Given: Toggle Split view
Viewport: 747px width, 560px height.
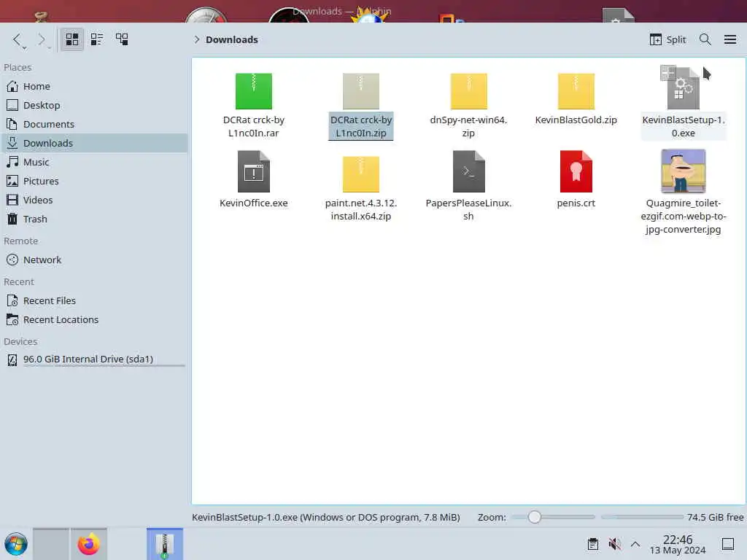Looking at the screenshot, I should pos(668,39).
